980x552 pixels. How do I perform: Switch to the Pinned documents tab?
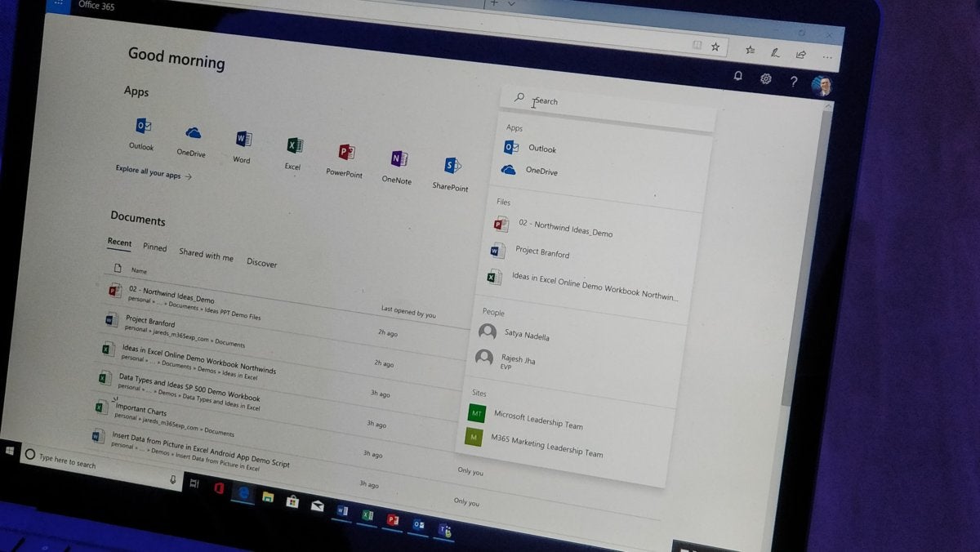coord(154,247)
